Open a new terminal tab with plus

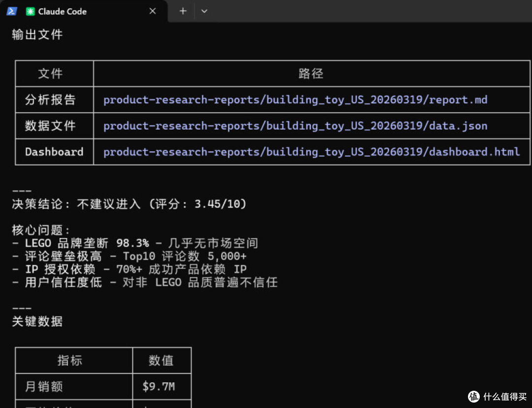click(183, 11)
